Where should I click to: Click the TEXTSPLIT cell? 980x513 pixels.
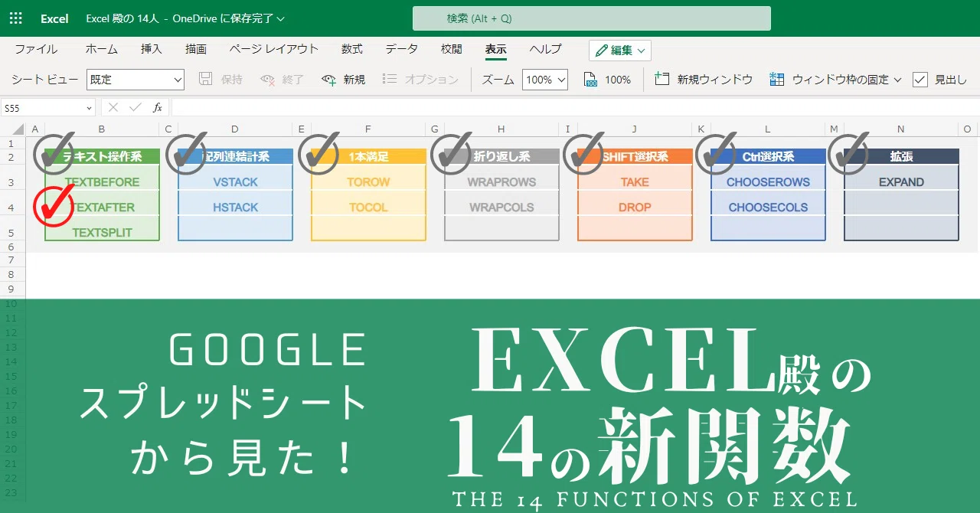(x=102, y=233)
